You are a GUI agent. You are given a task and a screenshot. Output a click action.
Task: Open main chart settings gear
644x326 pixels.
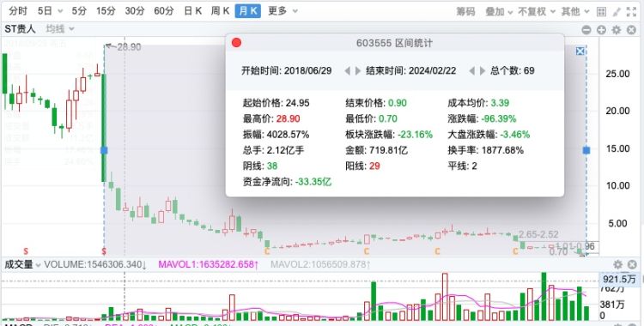pos(616,30)
